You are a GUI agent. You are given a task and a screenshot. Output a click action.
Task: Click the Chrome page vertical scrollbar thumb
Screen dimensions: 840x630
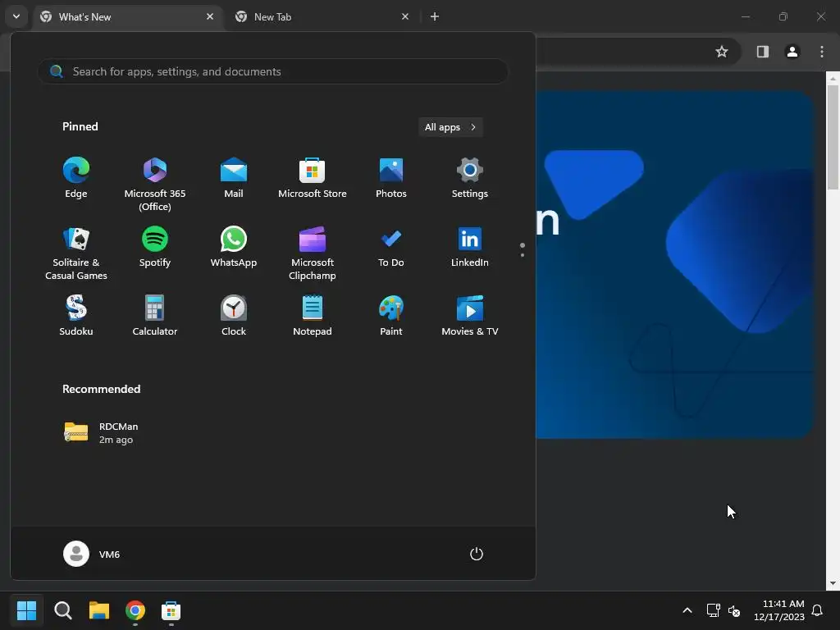coord(833,137)
